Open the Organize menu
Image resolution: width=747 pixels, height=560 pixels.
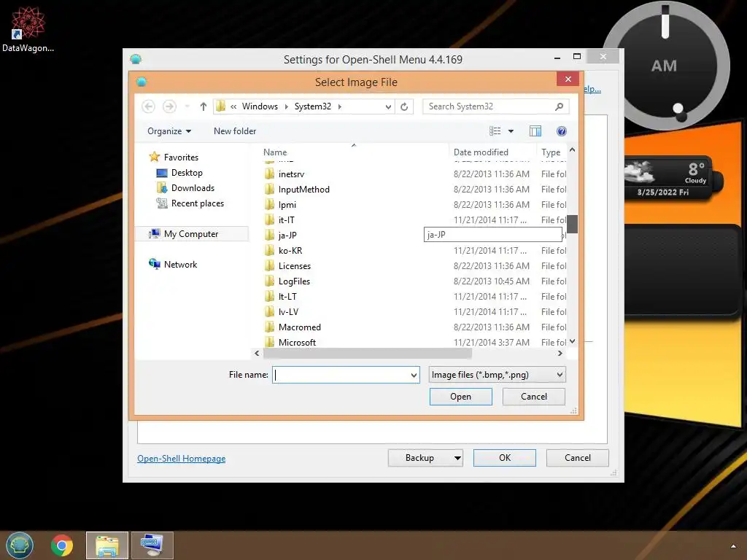click(x=169, y=131)
